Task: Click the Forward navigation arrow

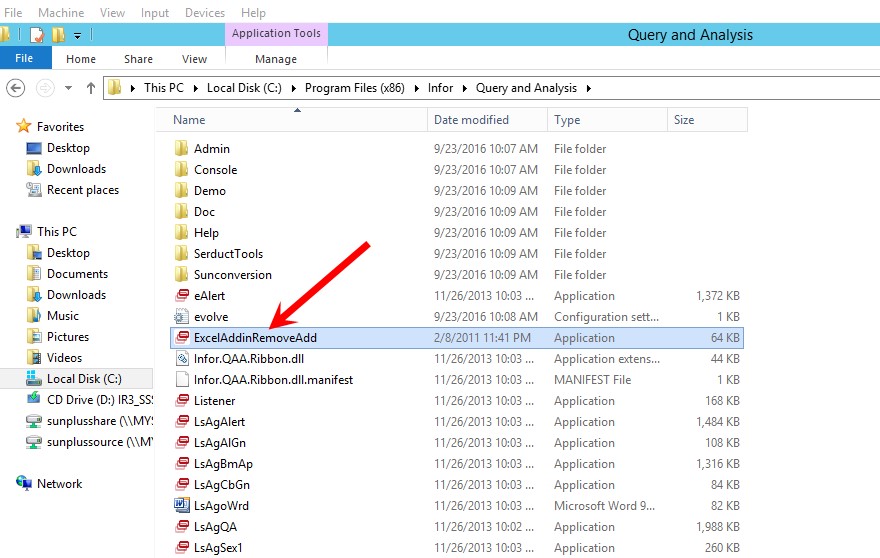Action: point(45,88)
